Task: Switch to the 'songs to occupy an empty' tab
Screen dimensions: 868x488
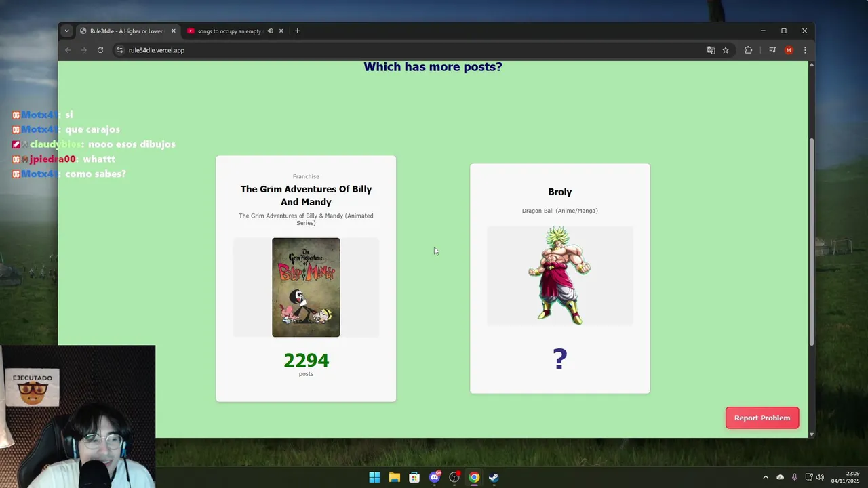Action: tap(230, 30)
